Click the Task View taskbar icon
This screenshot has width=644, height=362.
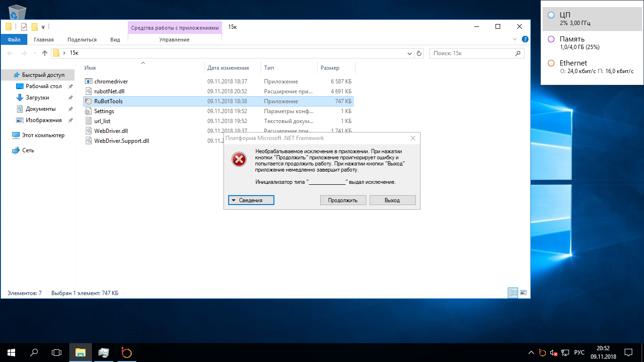pyautogui.click(x=57, y=352)
